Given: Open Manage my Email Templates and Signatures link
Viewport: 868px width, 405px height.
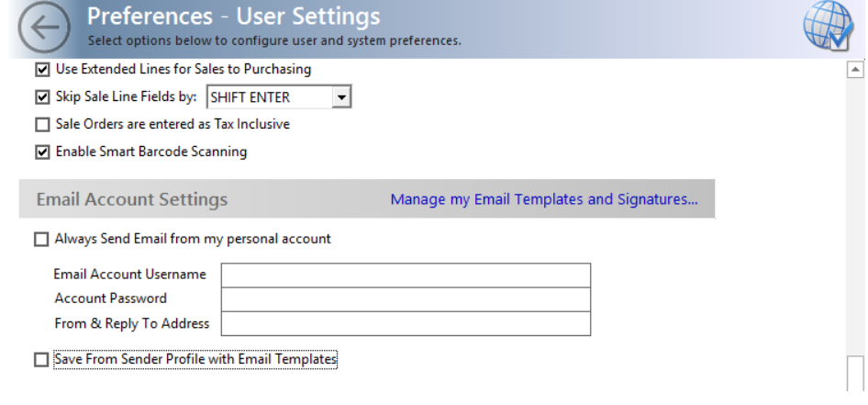Looking at the screenshot, I should coord(544,199).
